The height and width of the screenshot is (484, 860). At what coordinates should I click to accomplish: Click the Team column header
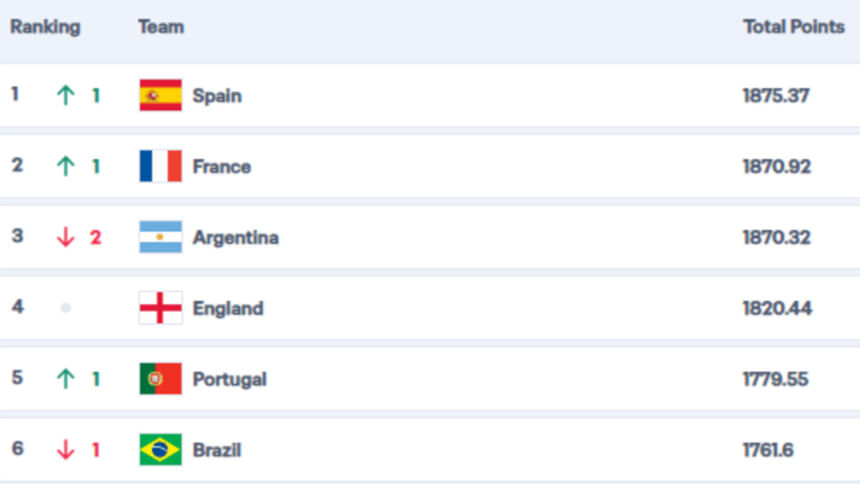tap(161, 26)
